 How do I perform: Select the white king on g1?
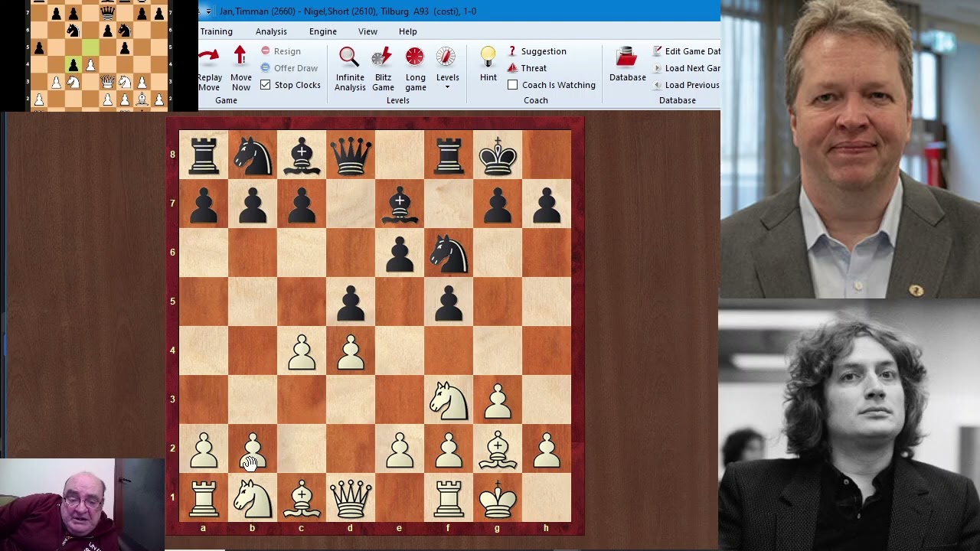[498, 497]
